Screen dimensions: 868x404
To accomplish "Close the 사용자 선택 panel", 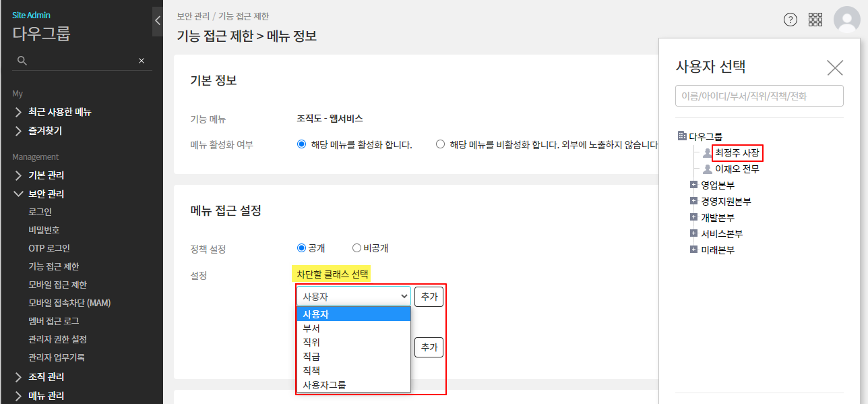I will coord(834,67).
